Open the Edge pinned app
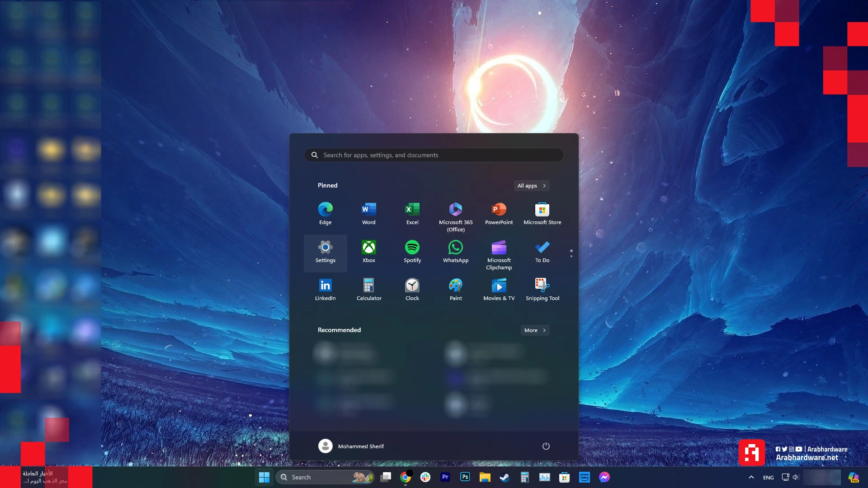The width and height of the screenshot is (868, 488). [325, 214]
